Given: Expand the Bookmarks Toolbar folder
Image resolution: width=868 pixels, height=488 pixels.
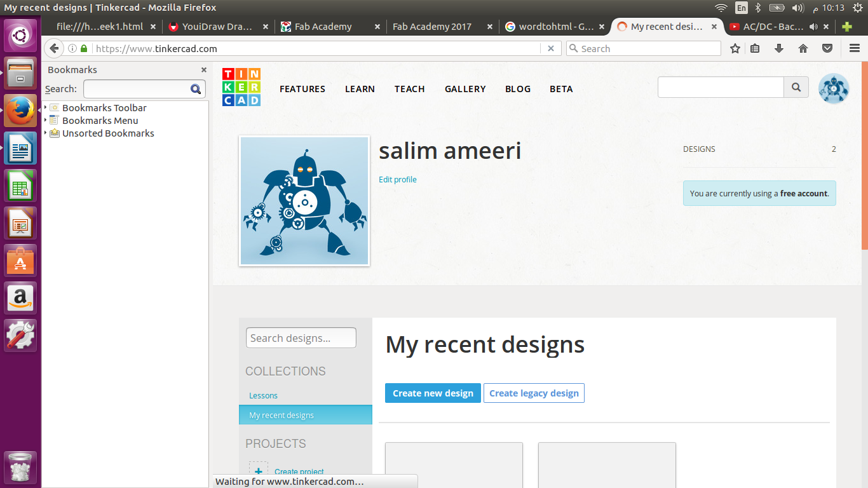Looking at the screenshot, I should tap(46, 108).
